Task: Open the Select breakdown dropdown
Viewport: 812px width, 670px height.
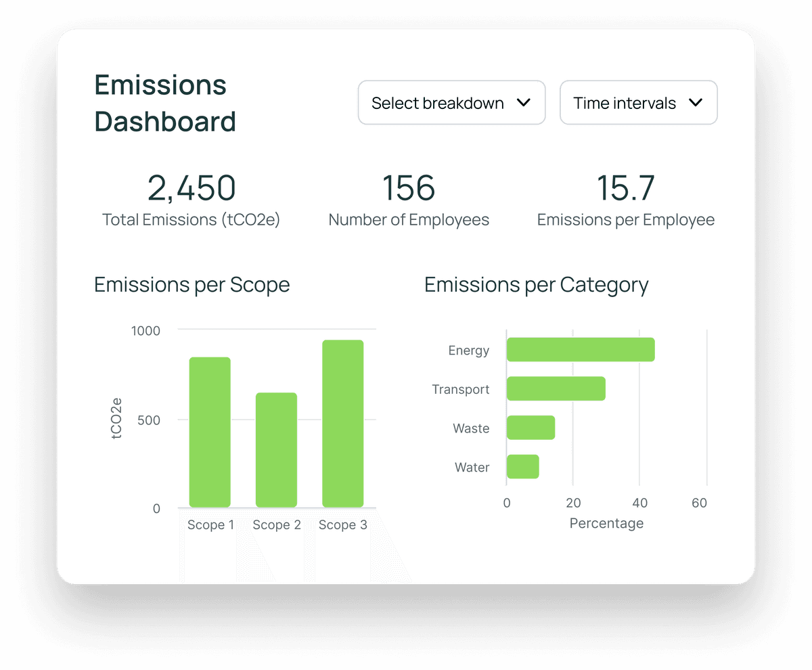Action: 451,102
